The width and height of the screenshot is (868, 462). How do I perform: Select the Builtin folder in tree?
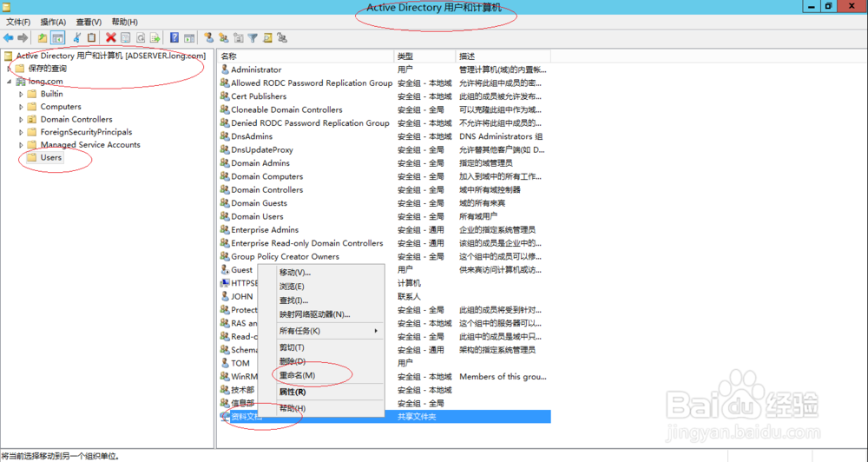(51, 94)
